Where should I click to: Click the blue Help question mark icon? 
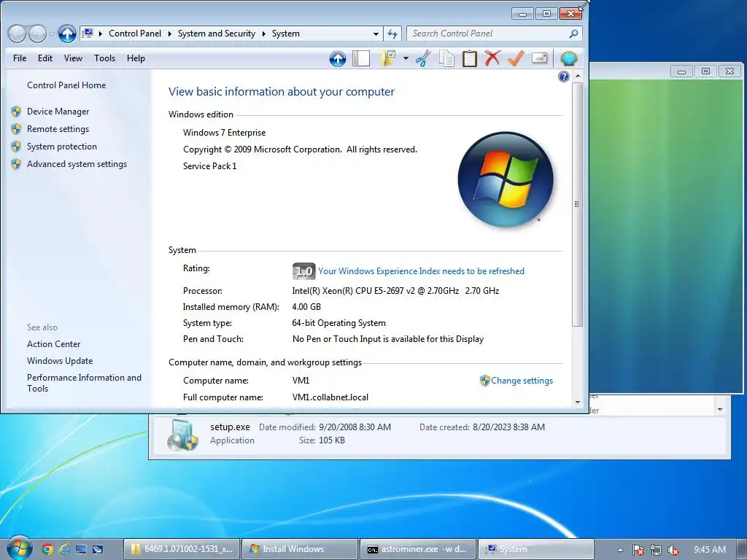(564, 77)
